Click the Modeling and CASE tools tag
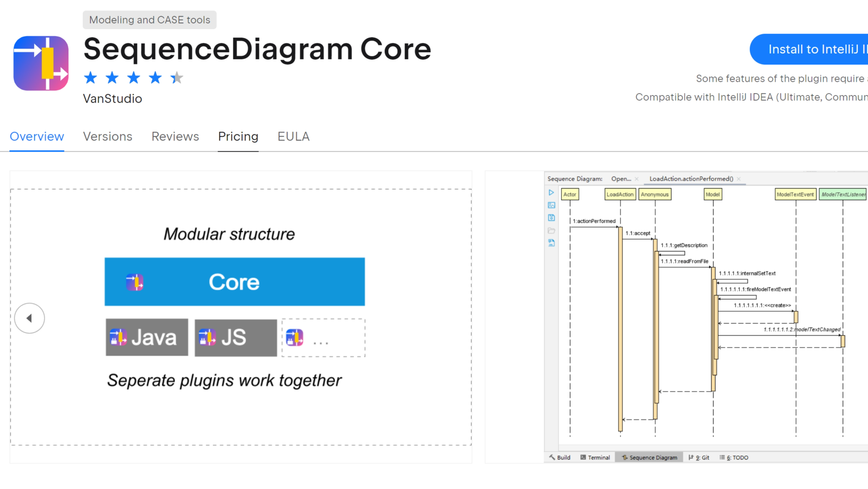Image resolution: width=868 pixels, height=489 pixels. point(149,20)
